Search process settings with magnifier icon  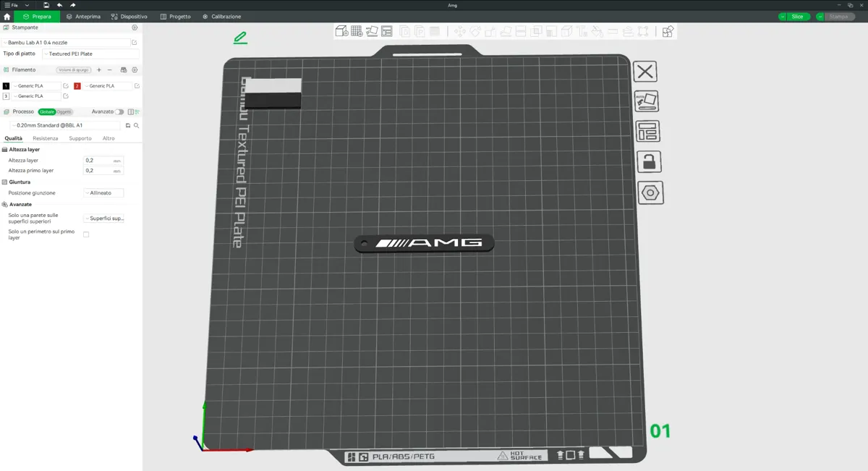136,125
